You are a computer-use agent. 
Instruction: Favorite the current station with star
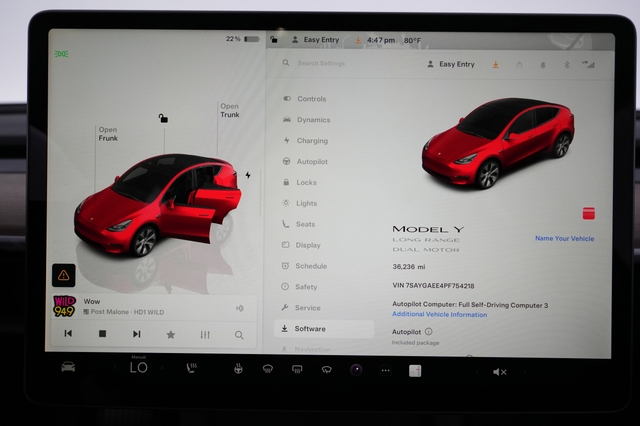point(171,335)
